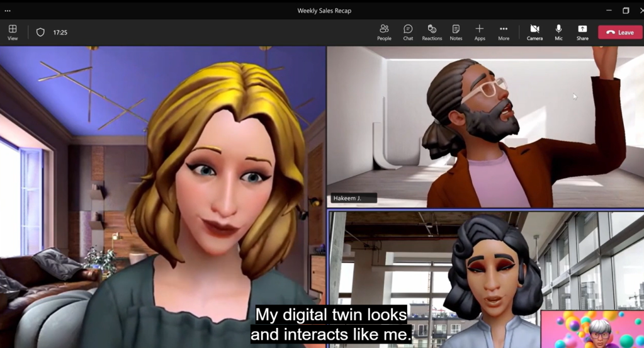
Task: Restore down the meeting window
Action: [626, 11]
